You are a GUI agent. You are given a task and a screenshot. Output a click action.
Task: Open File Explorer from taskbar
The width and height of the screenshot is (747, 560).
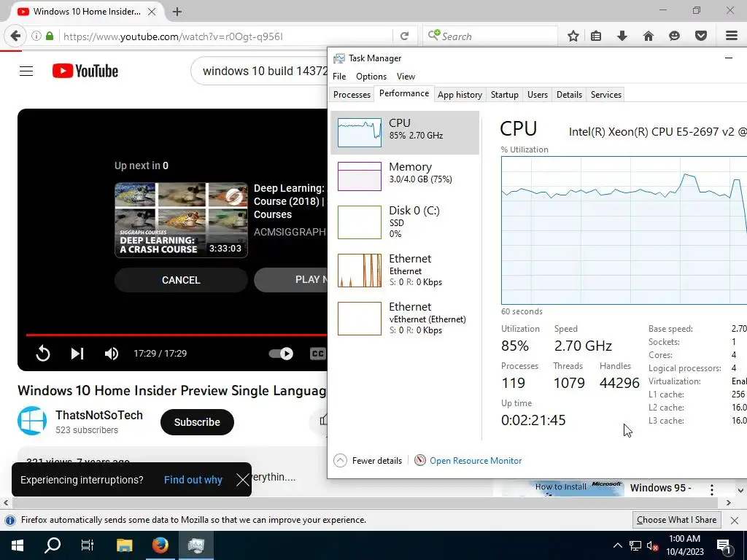click(124, 545)
